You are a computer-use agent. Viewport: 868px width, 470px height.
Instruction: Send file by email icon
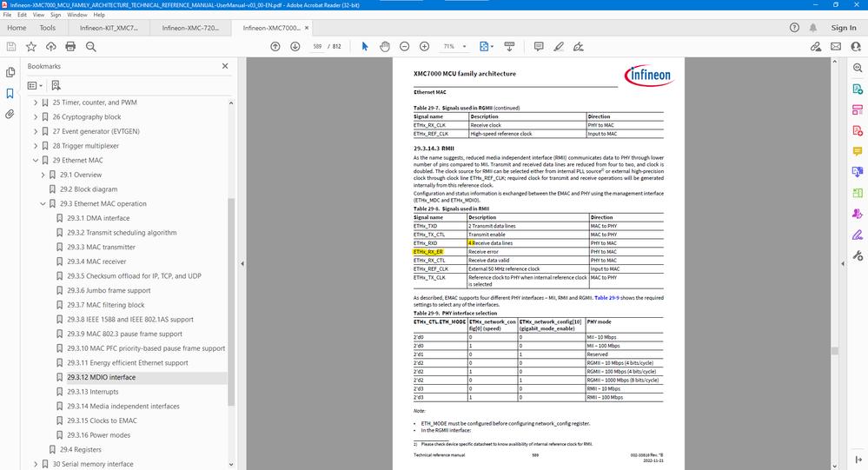836,47
